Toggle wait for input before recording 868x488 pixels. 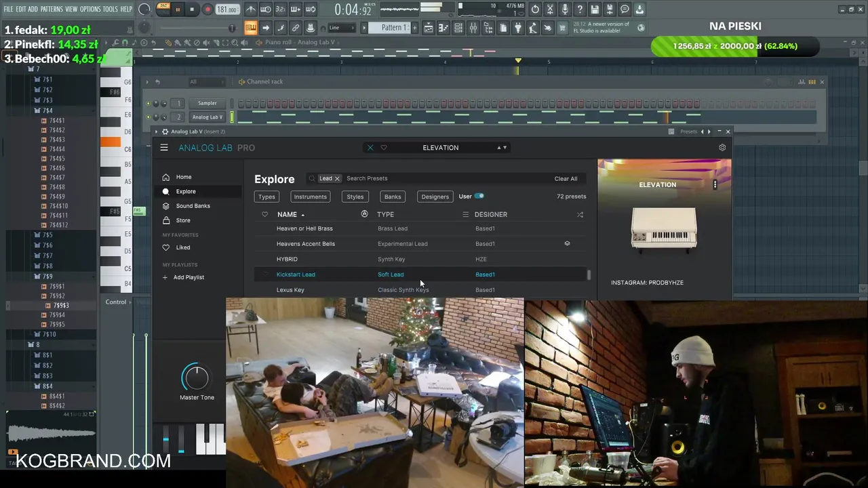pos(266,9)
